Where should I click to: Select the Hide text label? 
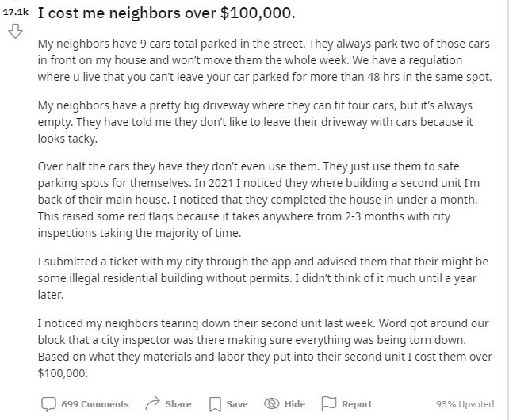pyautogui.click(x=295, y=404)
